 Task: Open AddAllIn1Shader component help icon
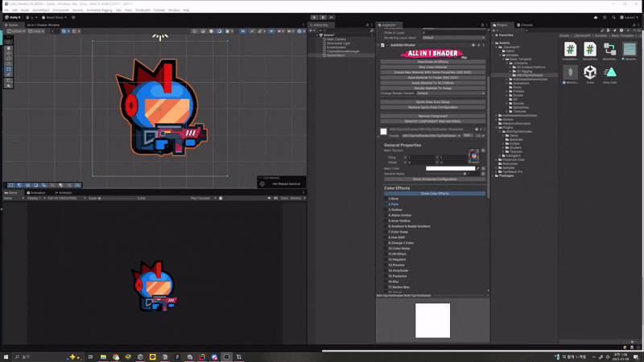(473, 45)
